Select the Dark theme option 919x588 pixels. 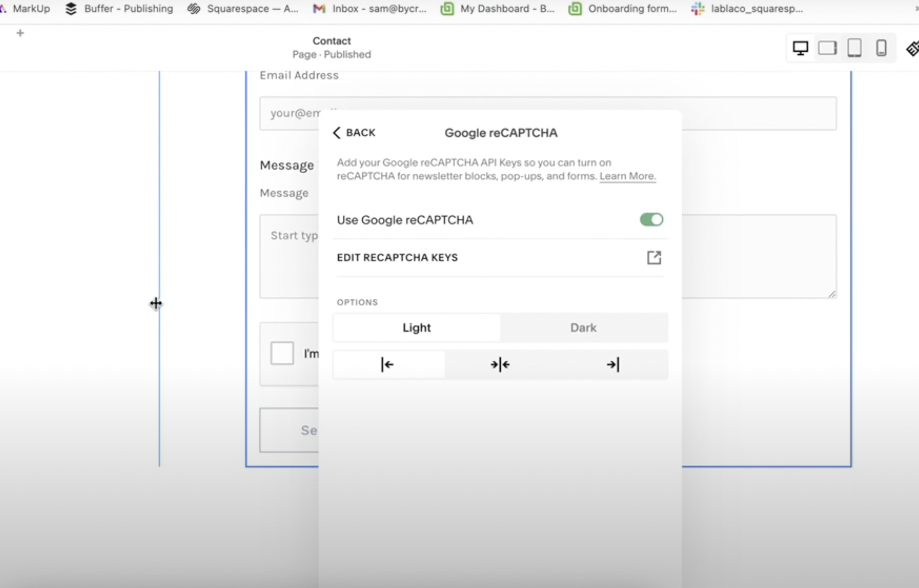click(583, 327)
